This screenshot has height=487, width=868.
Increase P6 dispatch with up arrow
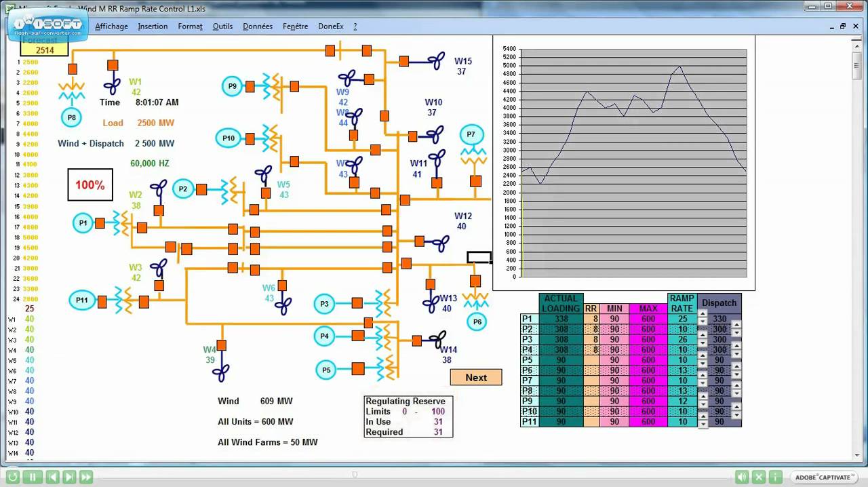[736, 367]
